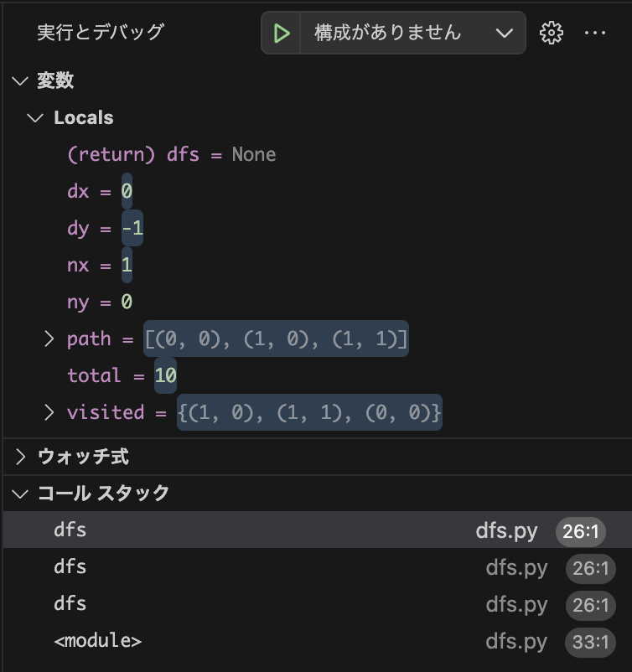
Task: Click the green Start Debugging play icon
Action: click(x=282, y=33)
